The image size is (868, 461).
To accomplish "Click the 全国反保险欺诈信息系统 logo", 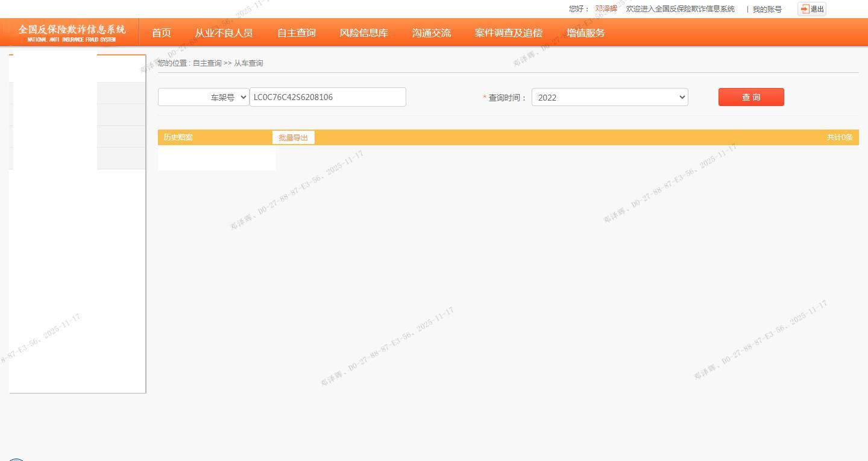I will (72, 33).
